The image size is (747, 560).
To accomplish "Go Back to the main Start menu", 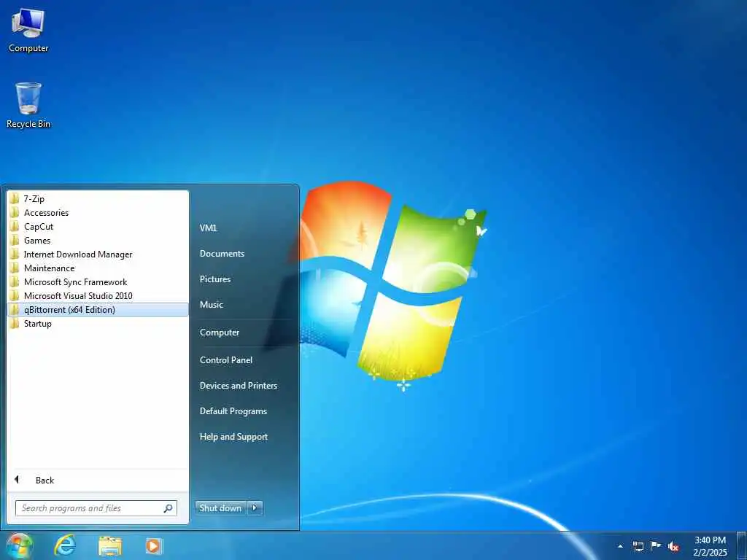I will coord(98,480).
